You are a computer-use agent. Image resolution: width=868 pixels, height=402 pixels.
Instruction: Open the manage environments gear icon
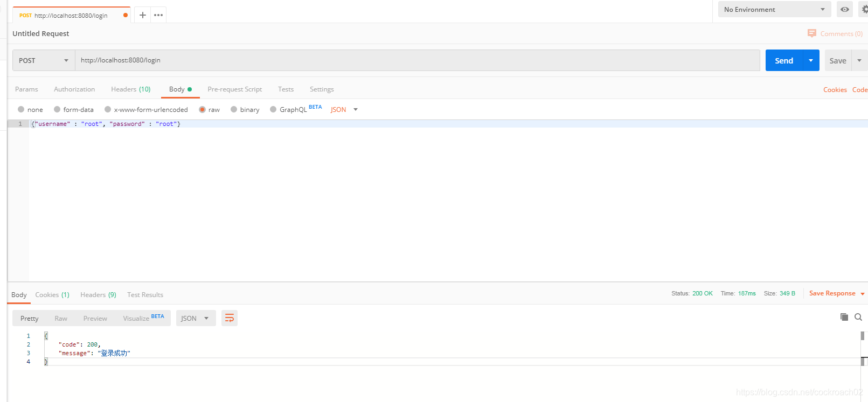864,9
